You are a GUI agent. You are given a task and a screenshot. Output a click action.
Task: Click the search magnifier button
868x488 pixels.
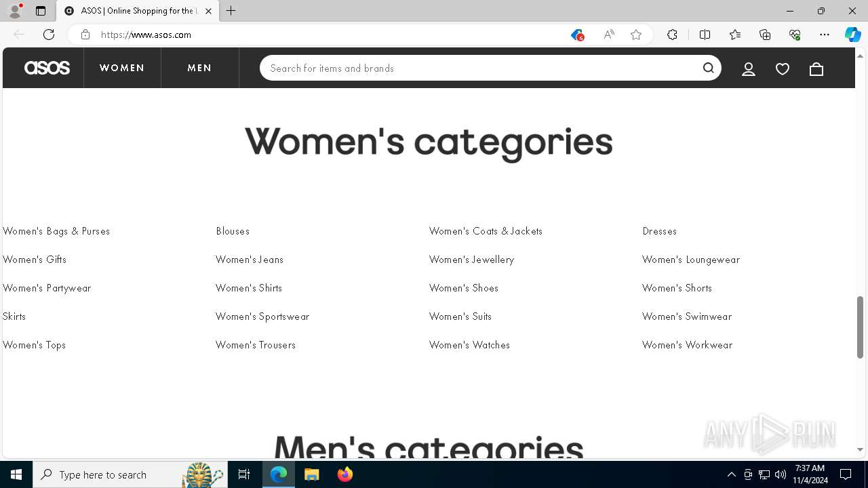coord(709,68)
